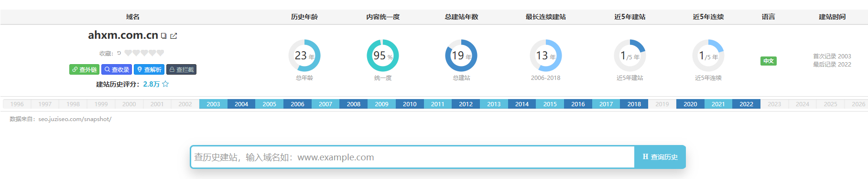868x179 pixels.
Task: Click the green 查外链 button
Action: [84, 69]
